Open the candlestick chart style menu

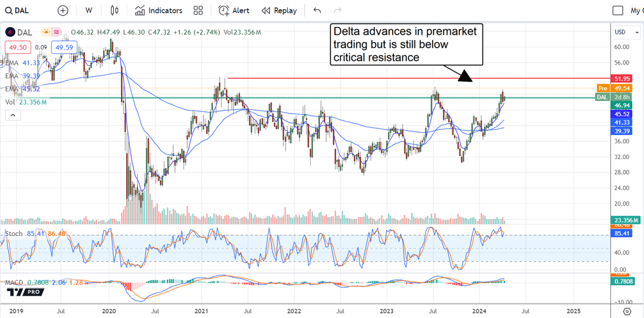point(114,11)
